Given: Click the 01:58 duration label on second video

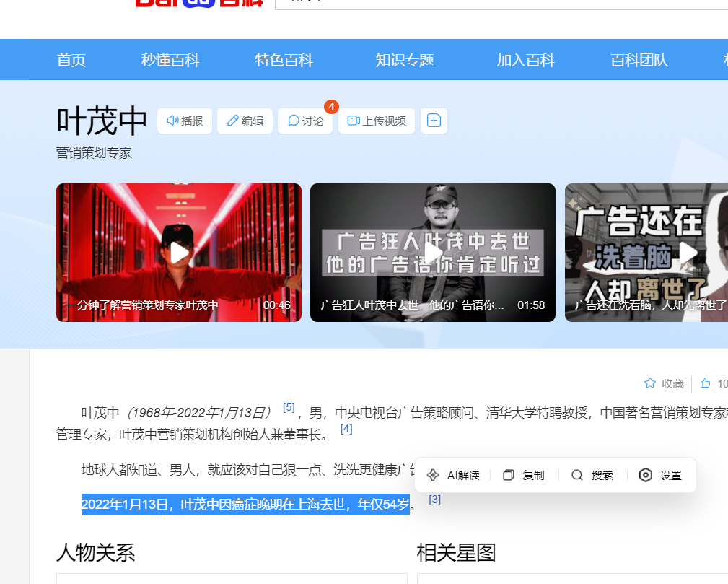Looking at the screenshot, I should [531, 305].
